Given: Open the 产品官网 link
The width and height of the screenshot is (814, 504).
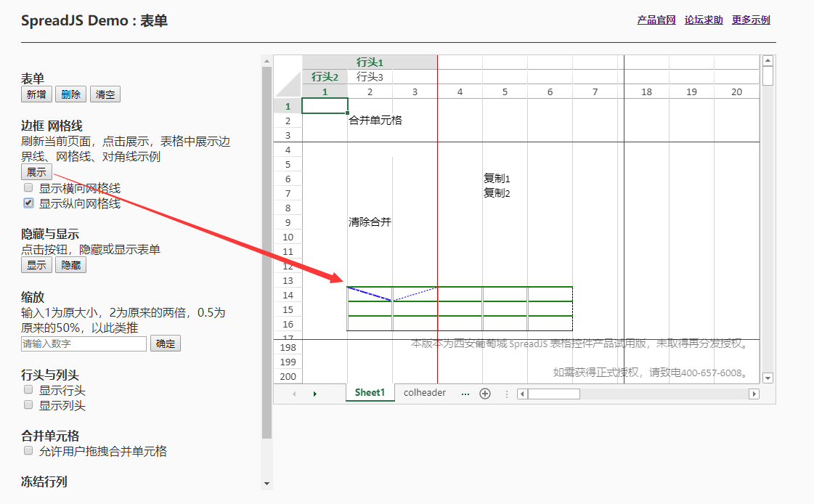Looking at the screenshot, I should click(656, 20).
